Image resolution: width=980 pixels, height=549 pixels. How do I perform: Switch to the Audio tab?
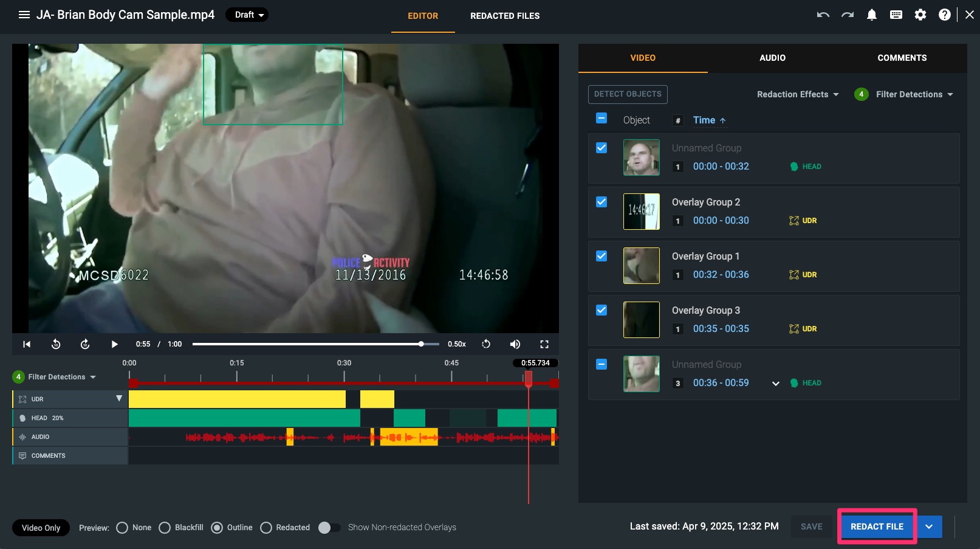(x=772, y=58)
